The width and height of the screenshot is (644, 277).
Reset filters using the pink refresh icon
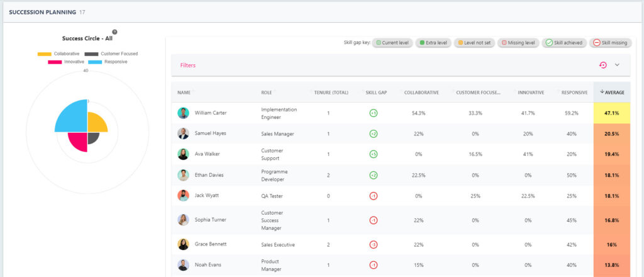click(602, 65)
